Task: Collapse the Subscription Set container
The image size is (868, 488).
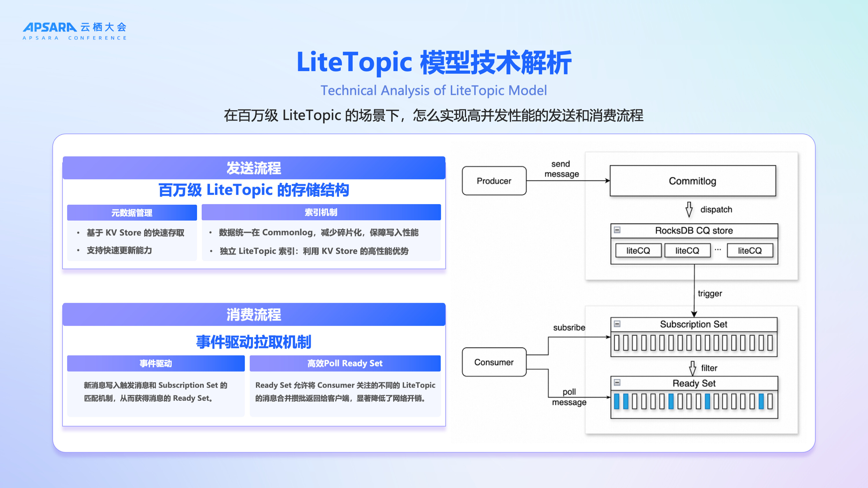Action: tap(617, 324)
